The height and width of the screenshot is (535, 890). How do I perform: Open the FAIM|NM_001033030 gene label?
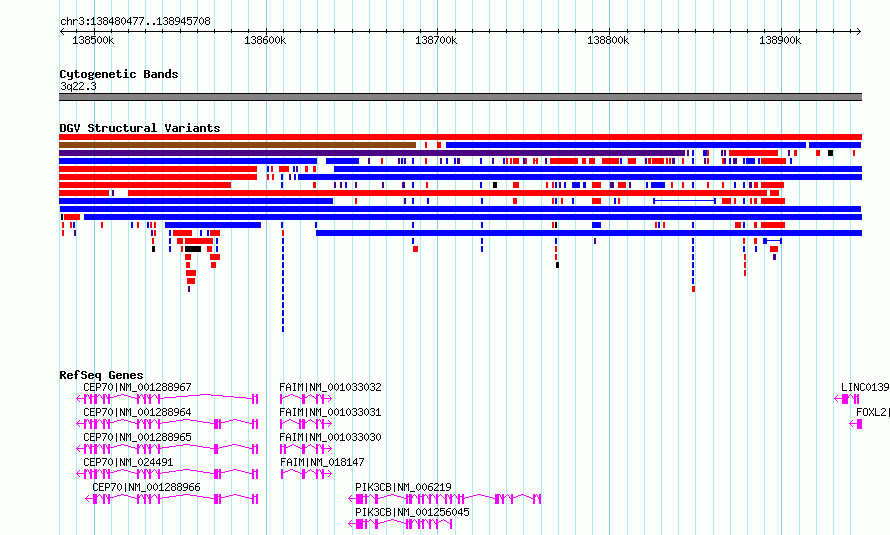tap(330, 437)
